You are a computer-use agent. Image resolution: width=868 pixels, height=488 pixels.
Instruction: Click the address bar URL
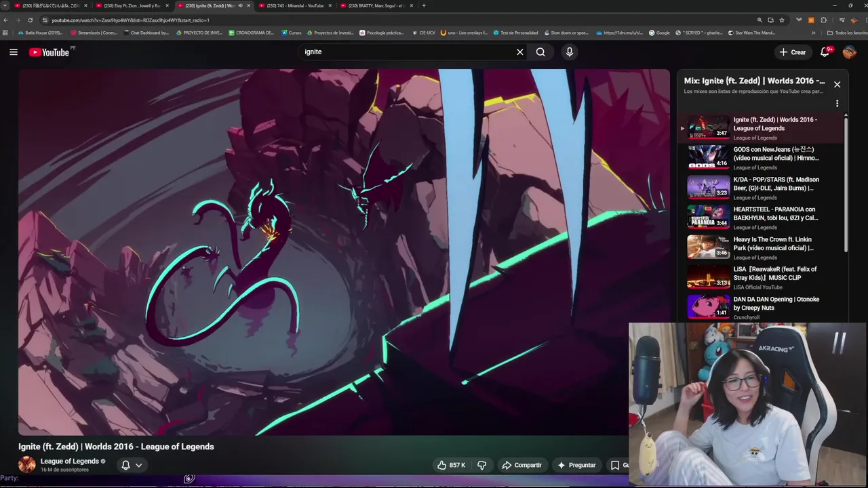tap(130, 20)
